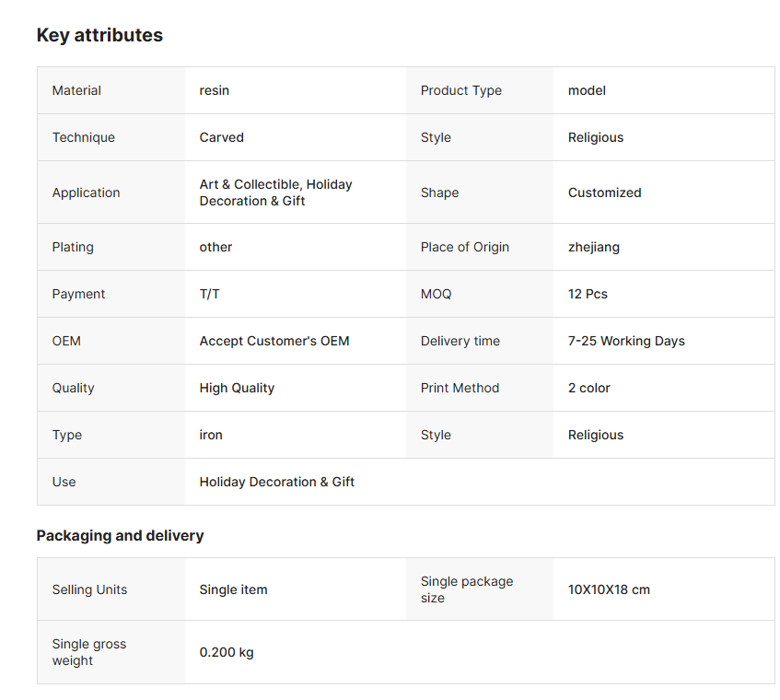Image resolution: width=780 pixels, height=700 pixels.
Task: Select Accept Customer's OEM text
Action: pos(274,341)
